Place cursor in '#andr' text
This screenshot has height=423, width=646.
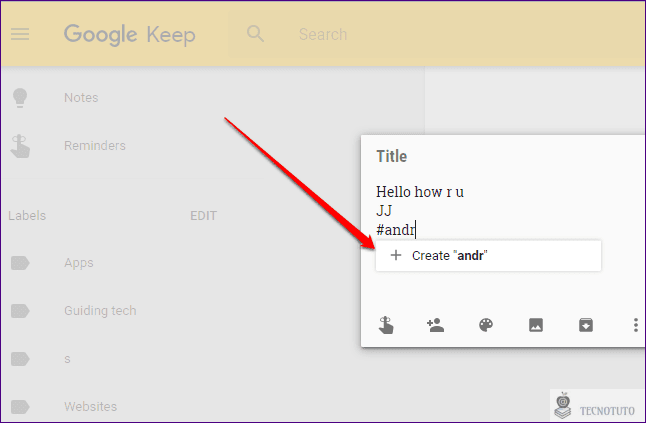tap(396, 229)
